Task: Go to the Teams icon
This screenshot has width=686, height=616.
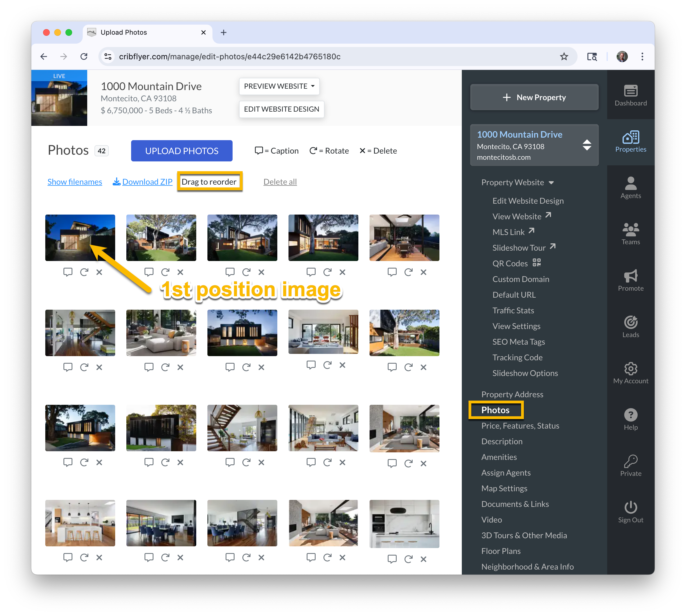Action: click(x=630, y=234)
